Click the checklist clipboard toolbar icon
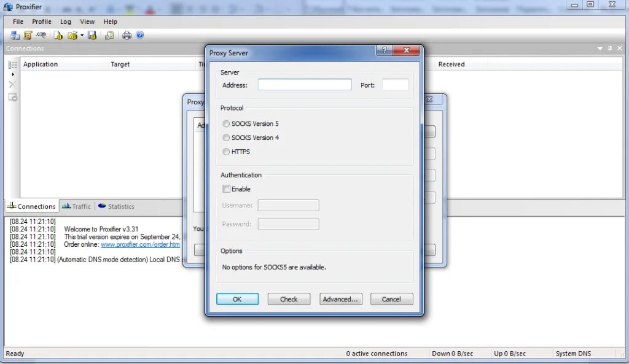The image size is (629, 364). (109, 35)
